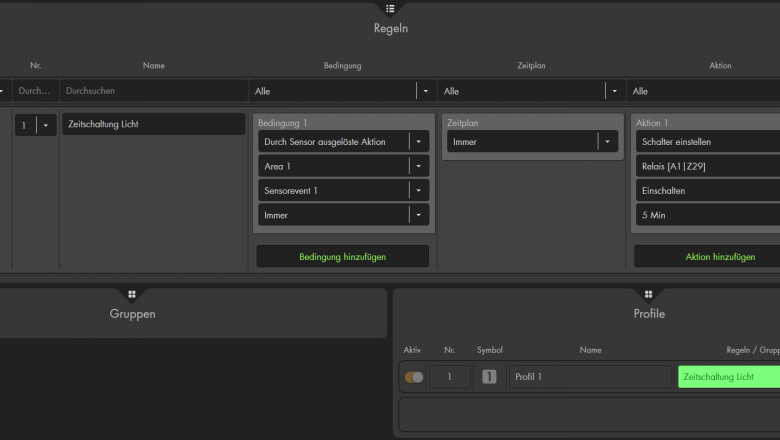Open the Sensorevent 1 dropdown
The width and height of the screenshot is (780, 440).
pyautogui.click(x=419, y=190)
